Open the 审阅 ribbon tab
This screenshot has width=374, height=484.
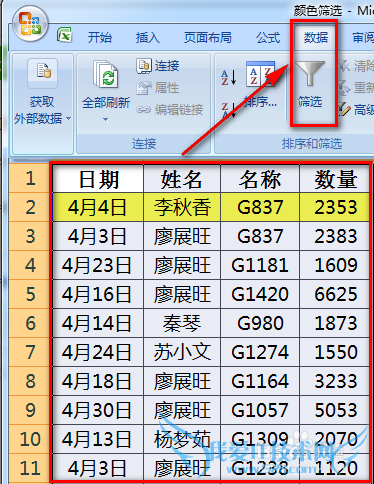pos(363,37)
